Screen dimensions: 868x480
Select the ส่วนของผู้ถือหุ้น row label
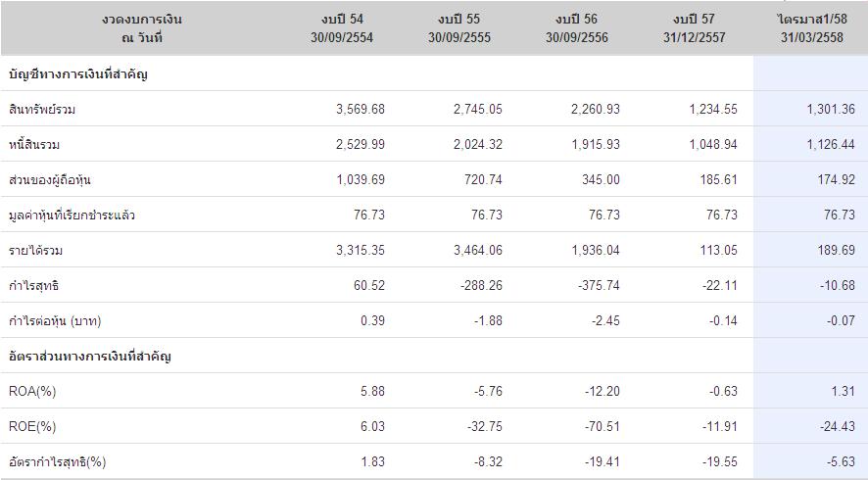pos(49,180)
